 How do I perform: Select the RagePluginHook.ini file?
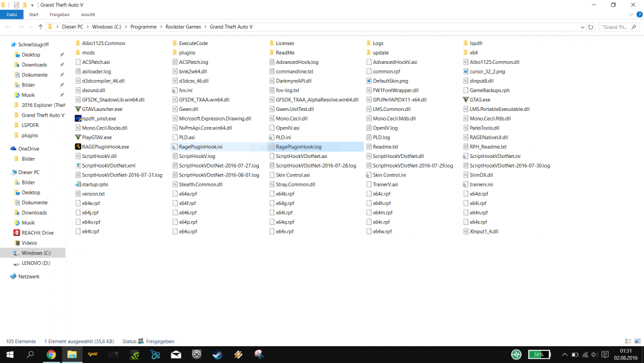click(201, 147)
